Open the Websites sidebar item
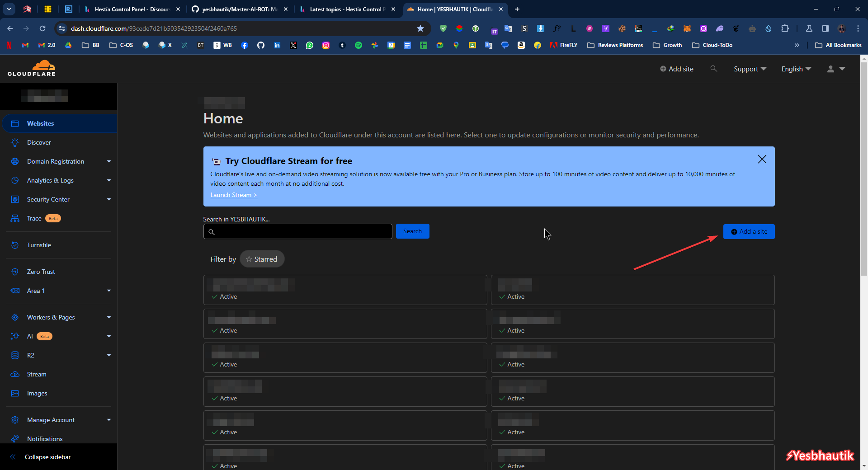This screenshot has height=470, width=868. (x=59, y=123)
